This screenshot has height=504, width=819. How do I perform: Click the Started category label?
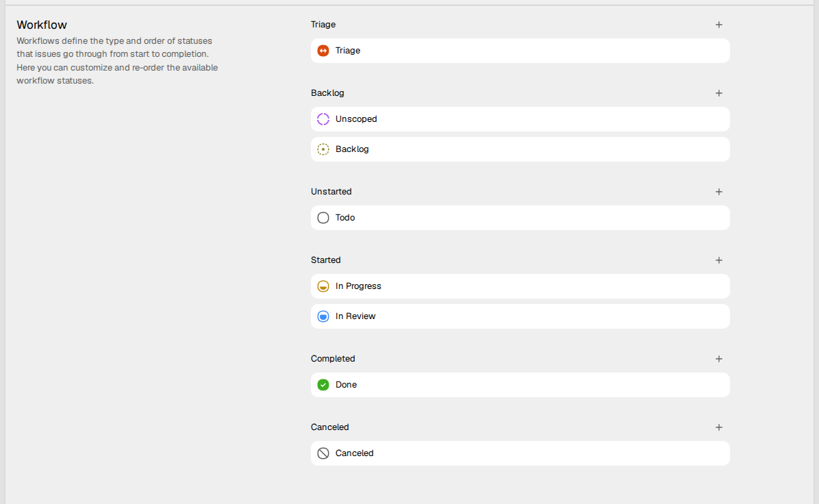point(325,260)
